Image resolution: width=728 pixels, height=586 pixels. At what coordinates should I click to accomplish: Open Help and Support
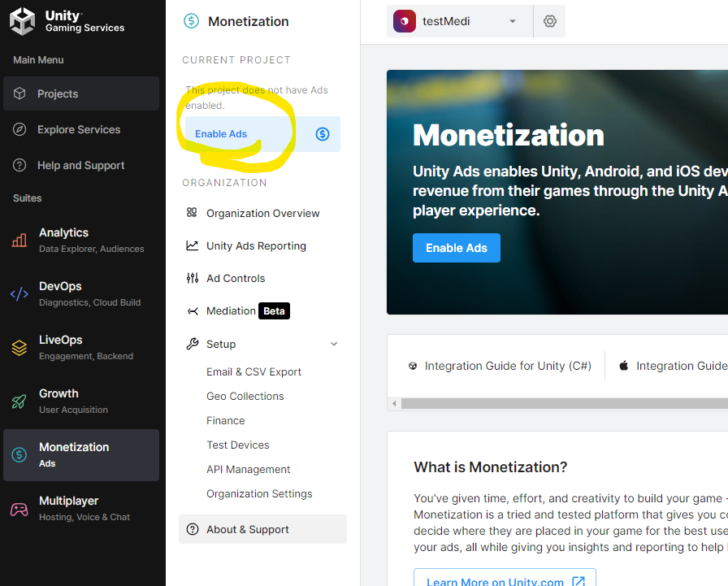click(81, 165)
